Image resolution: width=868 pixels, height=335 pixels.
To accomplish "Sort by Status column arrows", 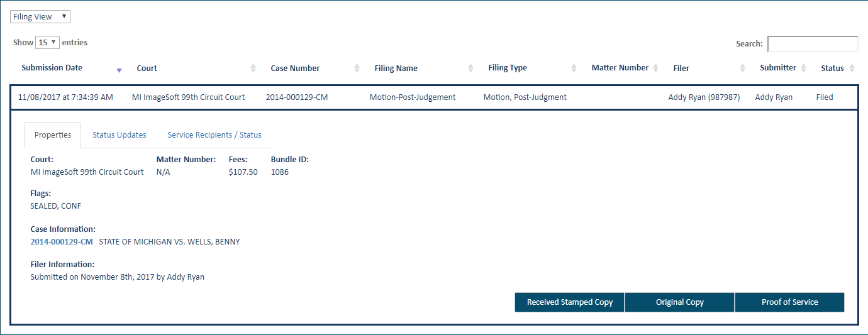I will click(852, 69).
